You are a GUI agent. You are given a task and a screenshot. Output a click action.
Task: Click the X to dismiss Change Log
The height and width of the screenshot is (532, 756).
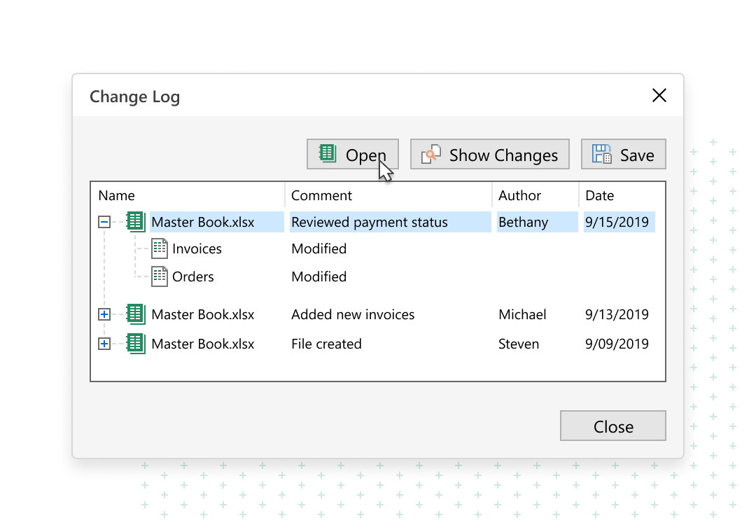pos(659,96)
